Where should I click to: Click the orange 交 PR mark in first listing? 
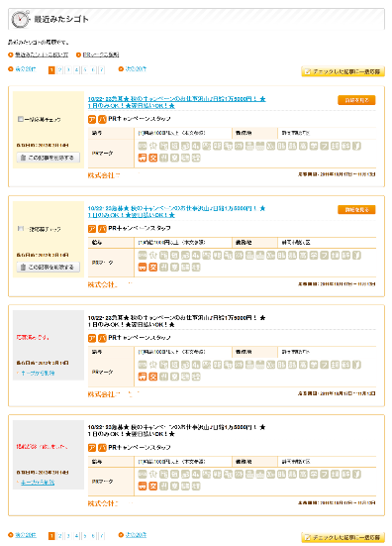click(153, 158)
